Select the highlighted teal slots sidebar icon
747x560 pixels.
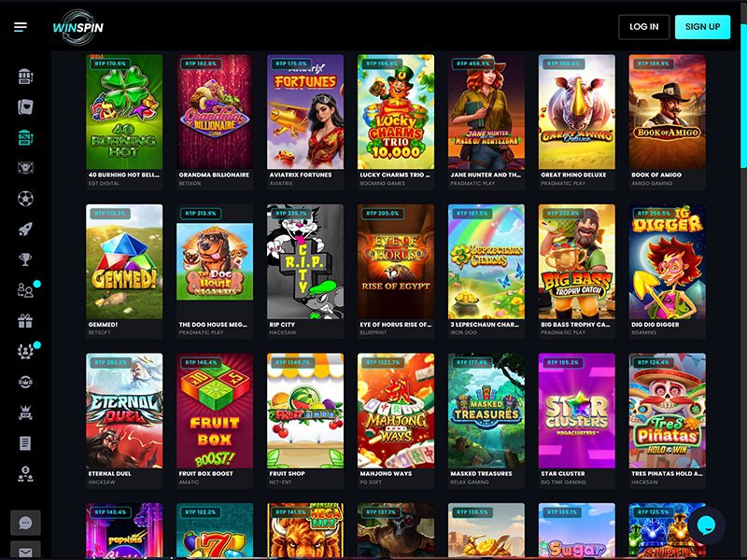click(x=25, y=137)
